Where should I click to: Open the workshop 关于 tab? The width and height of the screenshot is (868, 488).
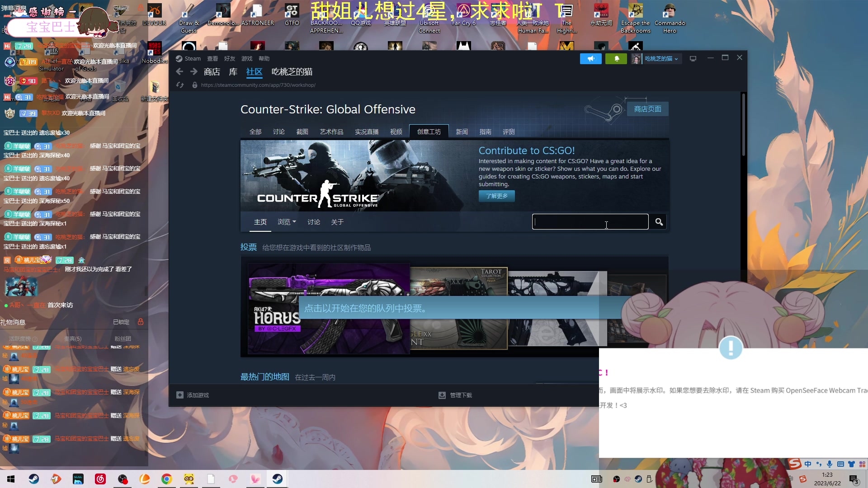point(337,222)
